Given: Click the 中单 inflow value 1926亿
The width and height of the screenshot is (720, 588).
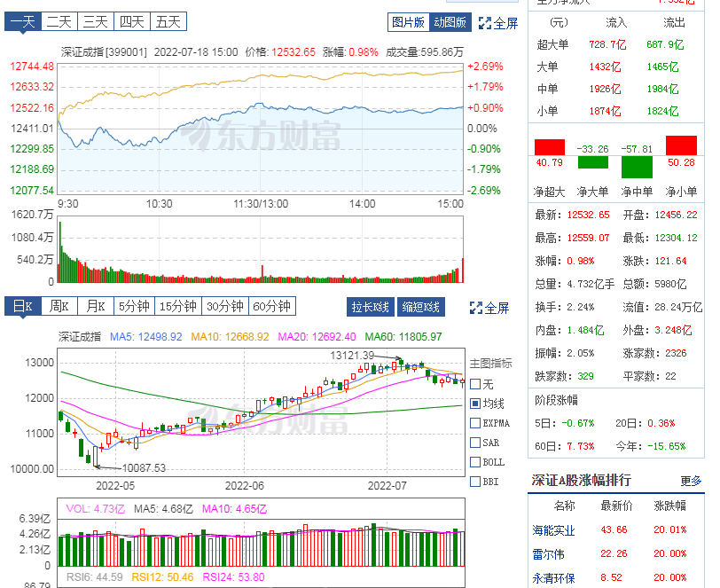Looking at the screenshot, I should (606, 89).
